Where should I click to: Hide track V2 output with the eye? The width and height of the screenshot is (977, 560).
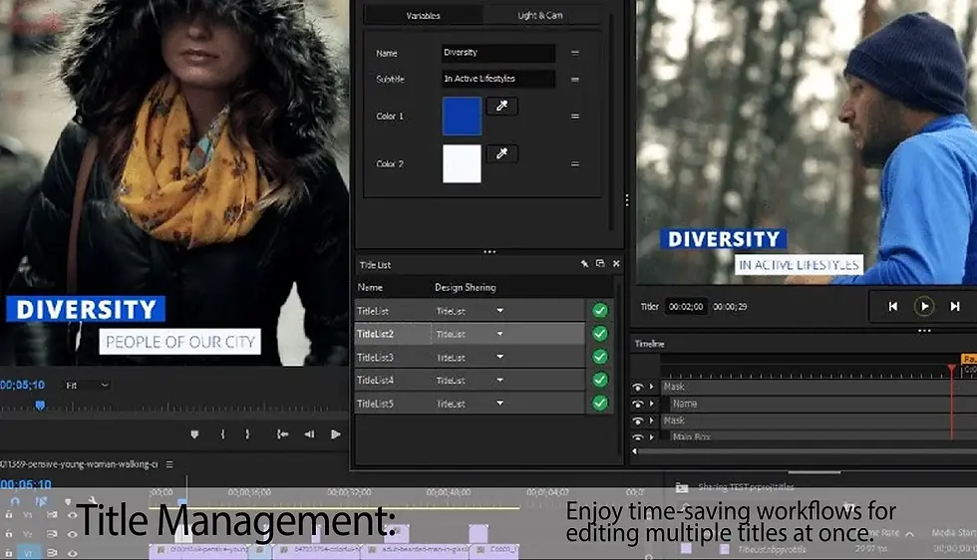click(x=72, y=534)
